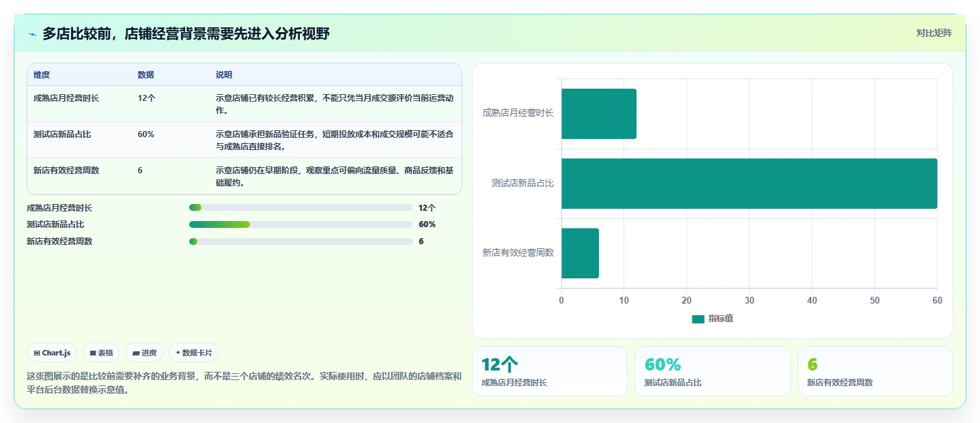Click the 测试店新品占比 chart axis label
The image size is (980, 423).
click(522, 184)
